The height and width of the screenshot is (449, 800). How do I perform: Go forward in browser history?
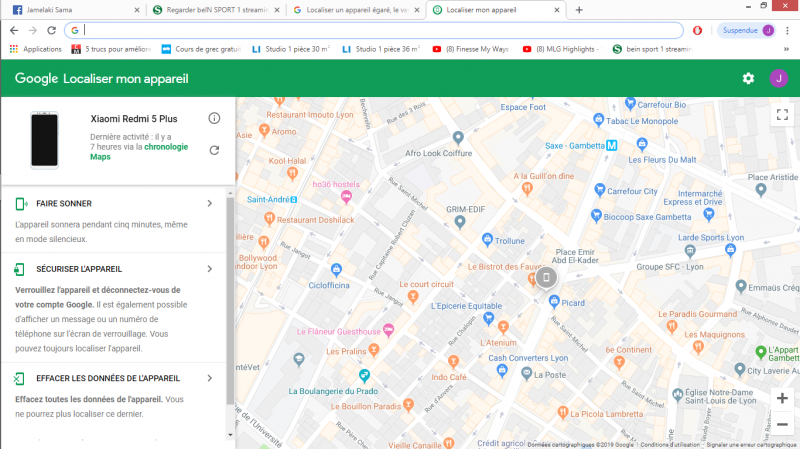click(33, 31)
